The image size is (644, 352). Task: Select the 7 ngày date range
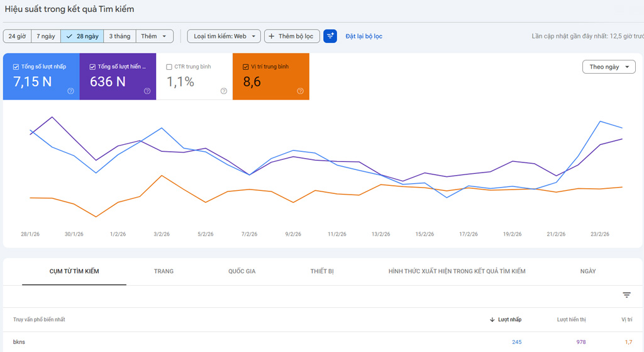pos(46,37)
